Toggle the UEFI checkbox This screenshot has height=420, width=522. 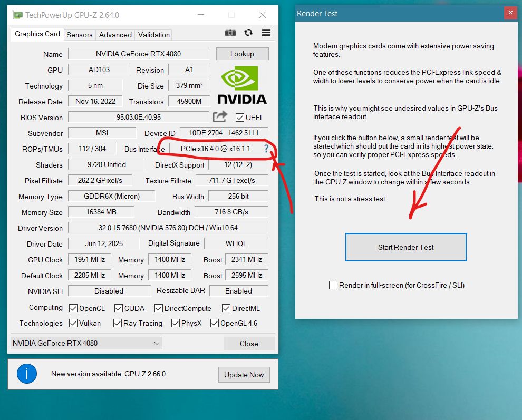[x=240, y=118]
